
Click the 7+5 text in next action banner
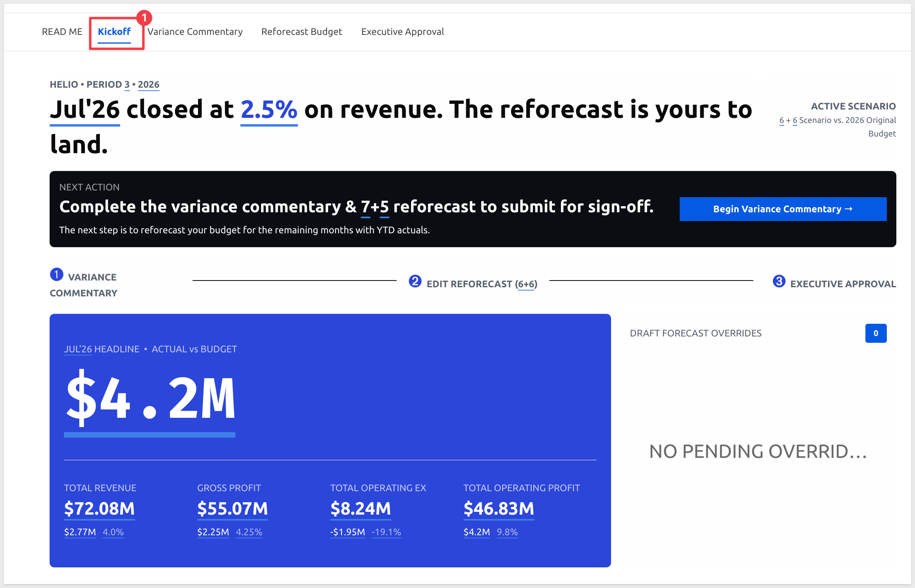[x=375, y=207]
